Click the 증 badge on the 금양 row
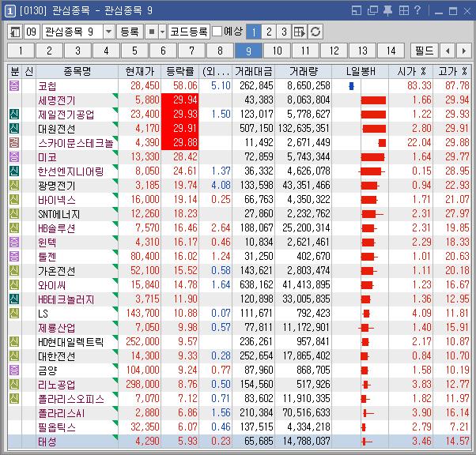The height and width of the screenshot is (455, 476). pyautogui.click(x=14, y=370)
